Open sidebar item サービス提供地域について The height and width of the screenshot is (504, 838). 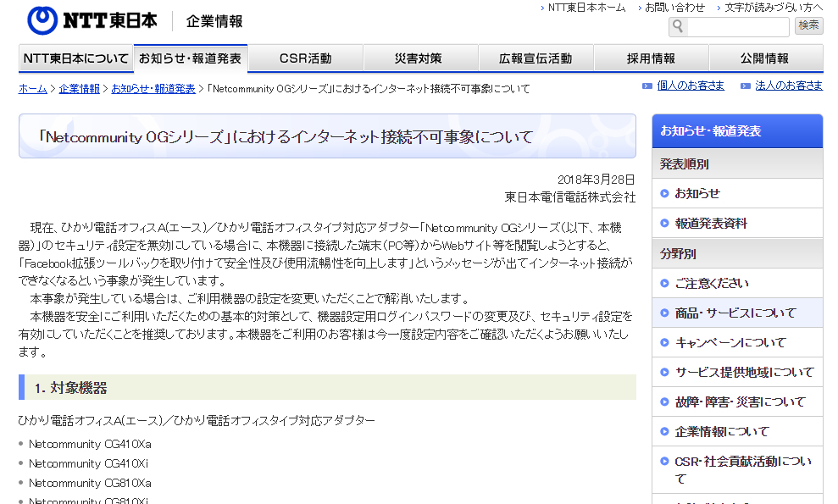(x=737, y=372)
